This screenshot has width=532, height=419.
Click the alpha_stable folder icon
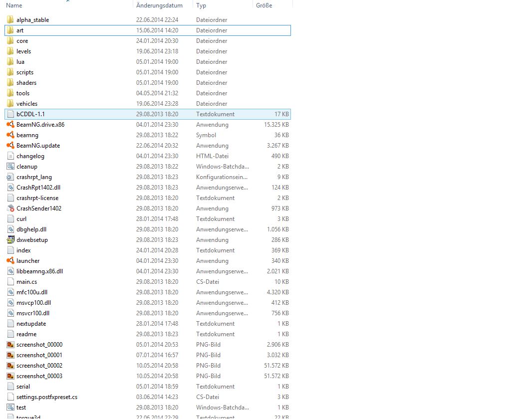point(10,19)
